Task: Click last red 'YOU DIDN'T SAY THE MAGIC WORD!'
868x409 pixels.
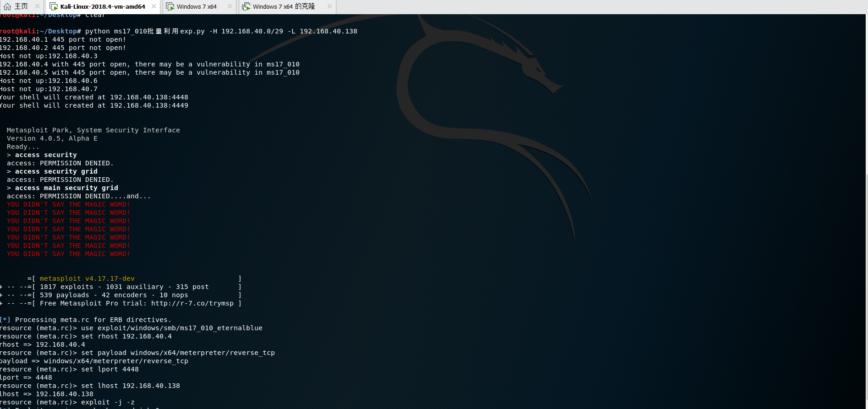Action: point(69,254)
